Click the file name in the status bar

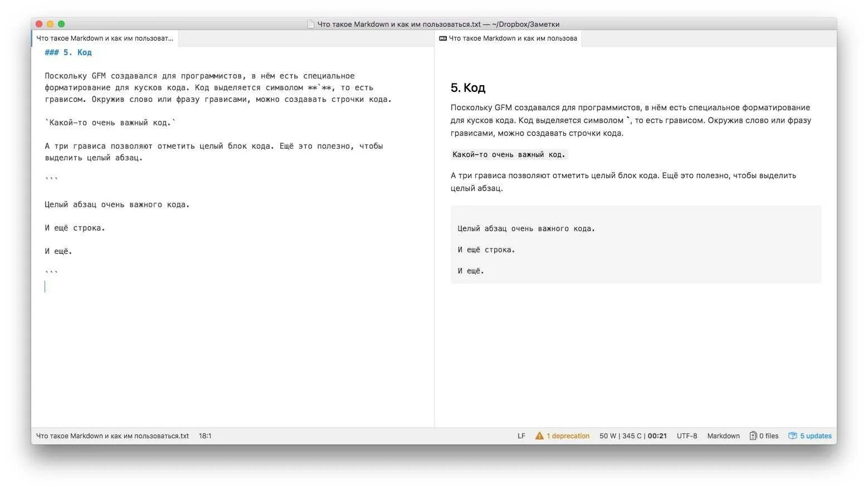[113, 436]
